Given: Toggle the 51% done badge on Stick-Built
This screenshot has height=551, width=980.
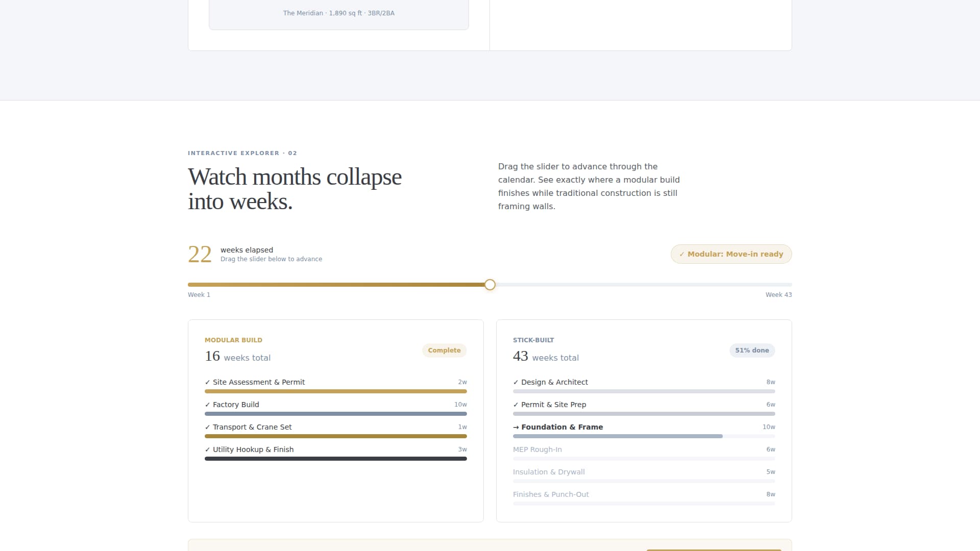Looking at the screenshot, I should point(752,350).
